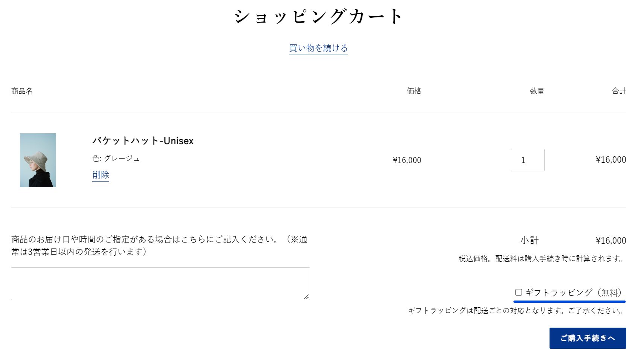
Task: Click the ご購入手続きへ checkout button
Action: coord(588,338)
